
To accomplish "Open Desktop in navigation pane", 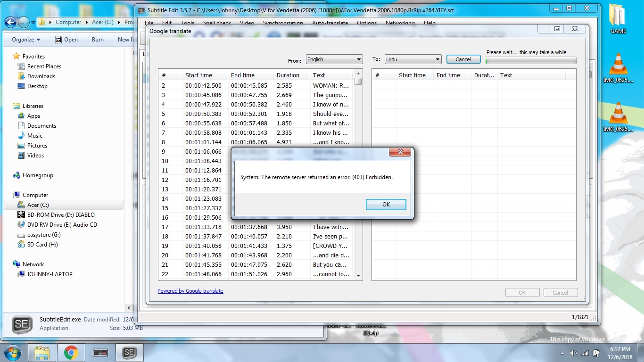I will pyautogui.click(x=37, y=86).
